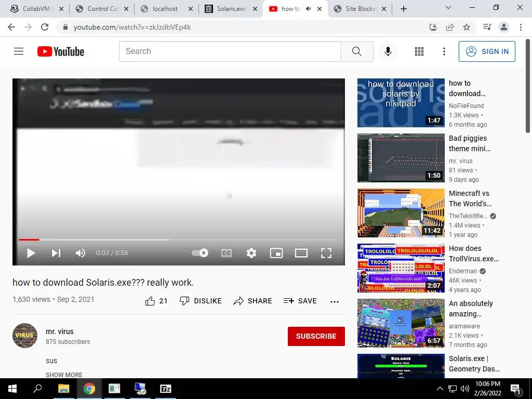The height and width of the screenshot is (399, 532).
Task: Open the Solaris.exe Geometry Dash title
Action: (474, 364)
